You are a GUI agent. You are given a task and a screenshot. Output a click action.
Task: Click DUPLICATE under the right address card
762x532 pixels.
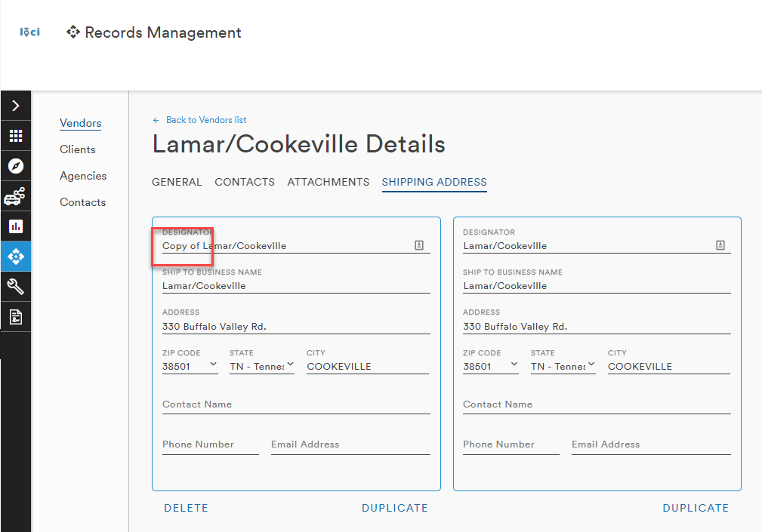tap(696, 508)
